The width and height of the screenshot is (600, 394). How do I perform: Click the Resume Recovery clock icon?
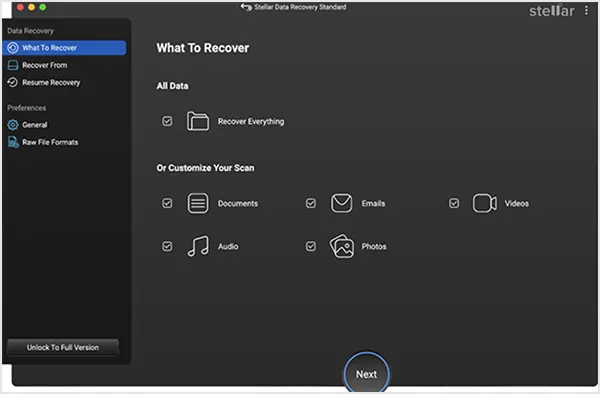click(13, 82)
